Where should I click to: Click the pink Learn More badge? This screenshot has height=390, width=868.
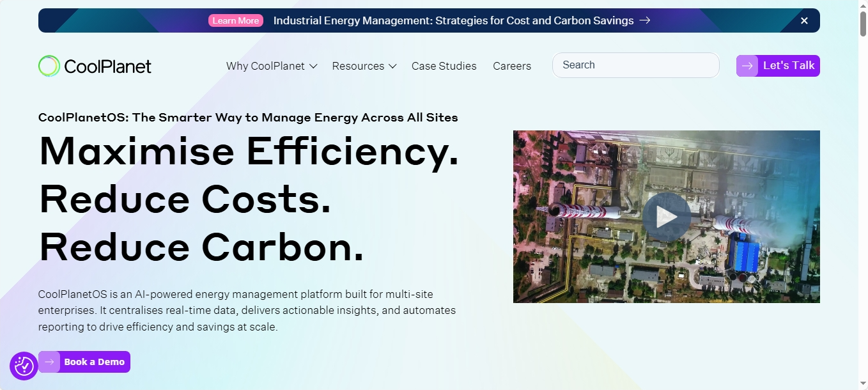236,20
